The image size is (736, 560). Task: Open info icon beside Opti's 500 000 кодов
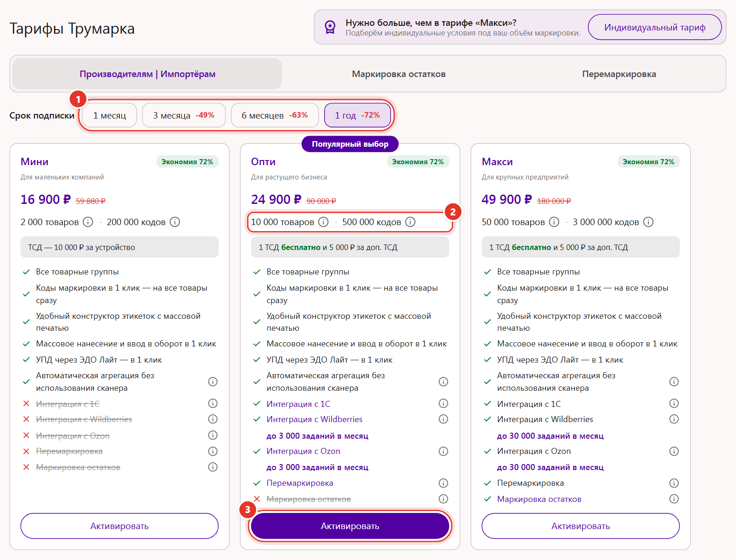point(410,222)
